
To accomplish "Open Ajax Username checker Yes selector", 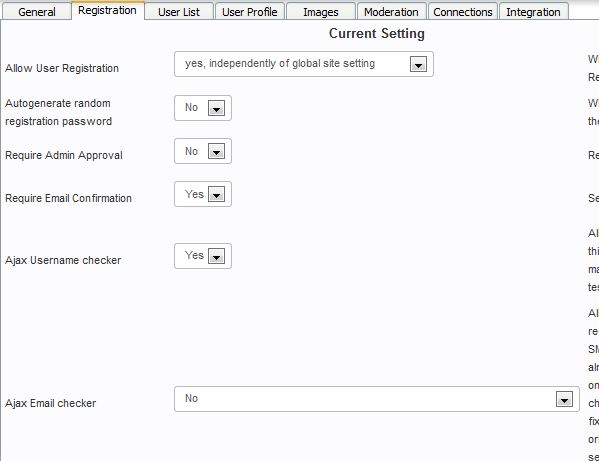I will (203, 256).
